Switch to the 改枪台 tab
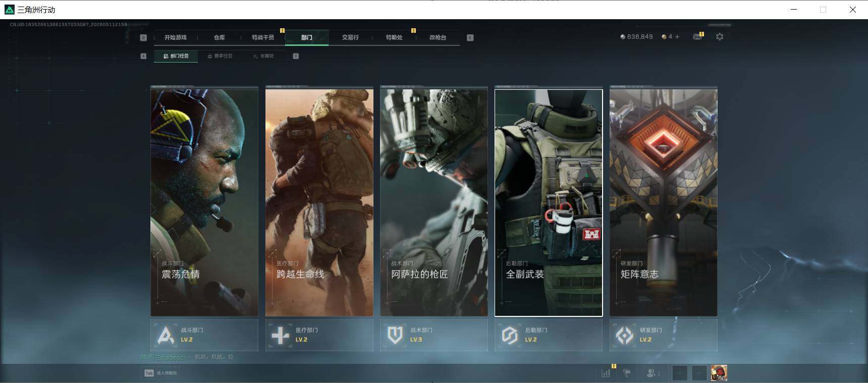This screenshot has width=868, height=383. click(x=438, y=37)
